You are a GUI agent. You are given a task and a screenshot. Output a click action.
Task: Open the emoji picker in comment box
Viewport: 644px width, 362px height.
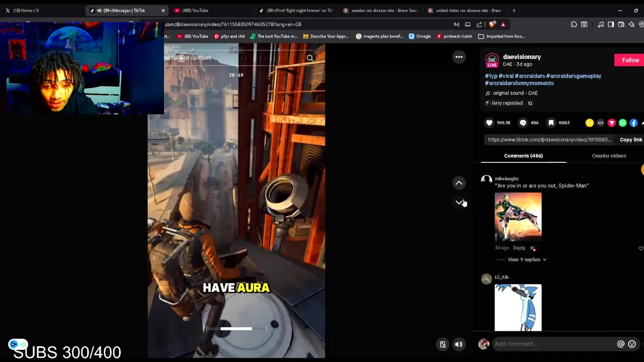[632, 344]
